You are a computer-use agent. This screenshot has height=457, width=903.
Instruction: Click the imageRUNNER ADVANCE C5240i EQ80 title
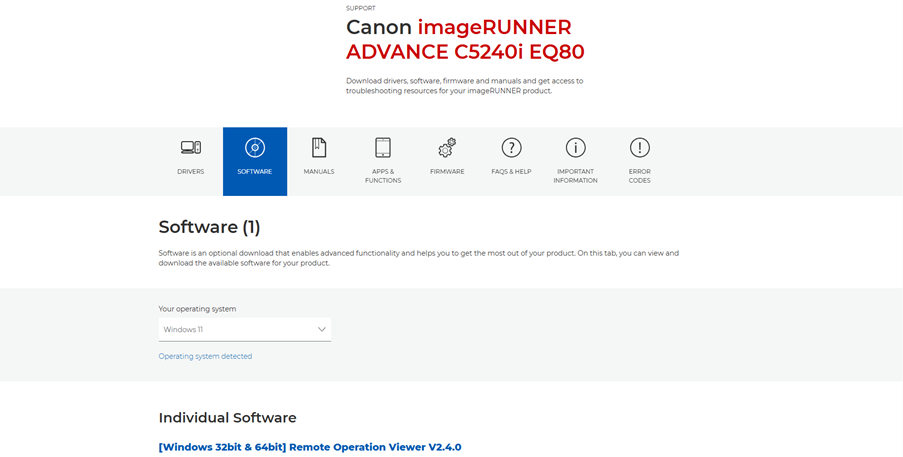[x=465, y=40]
